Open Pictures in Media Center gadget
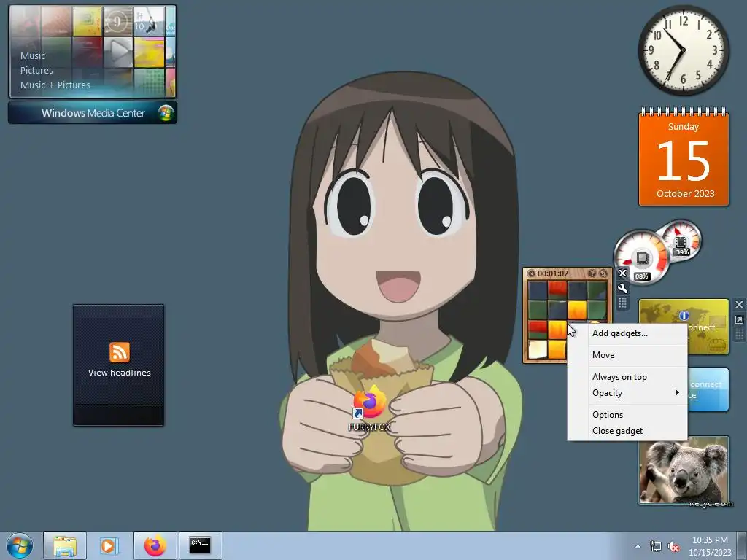The height and width of the screenshot is (560, 747). click(x=36, y=71)
